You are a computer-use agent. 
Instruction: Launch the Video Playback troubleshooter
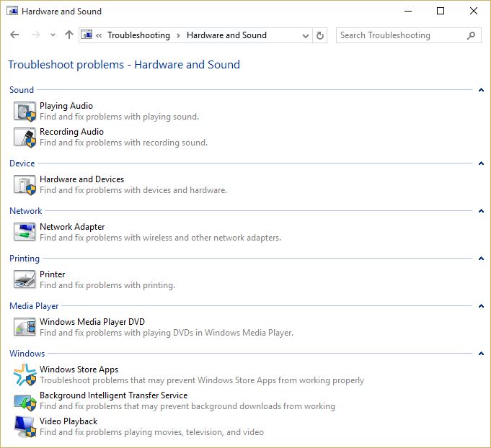pyautogui.click(x=68, y=421)
